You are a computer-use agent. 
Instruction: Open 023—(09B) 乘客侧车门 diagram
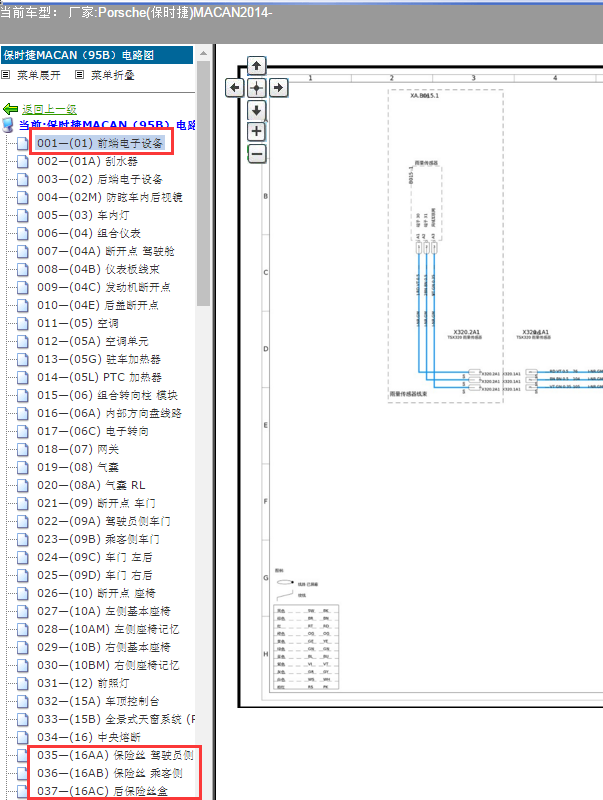click(98, 539)
